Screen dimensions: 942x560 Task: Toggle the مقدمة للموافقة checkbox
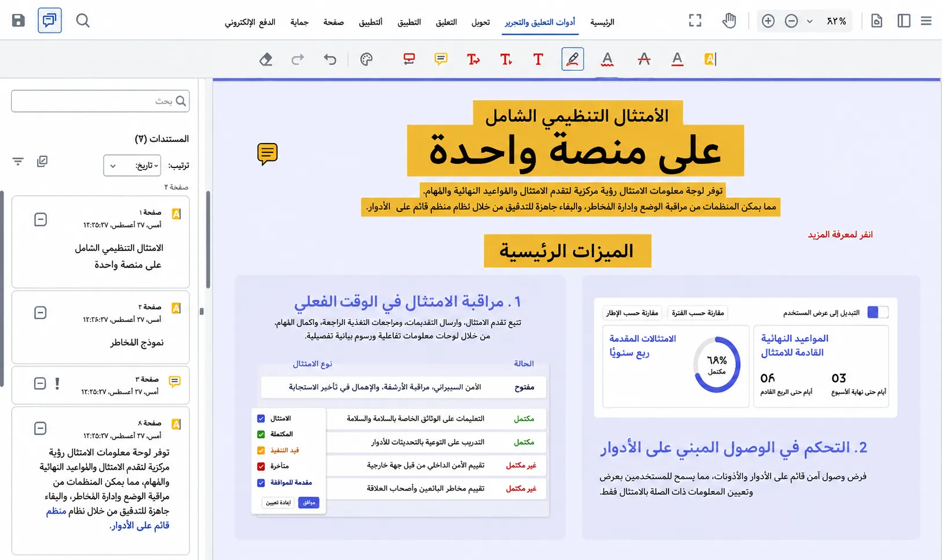(x=261, y=482)
